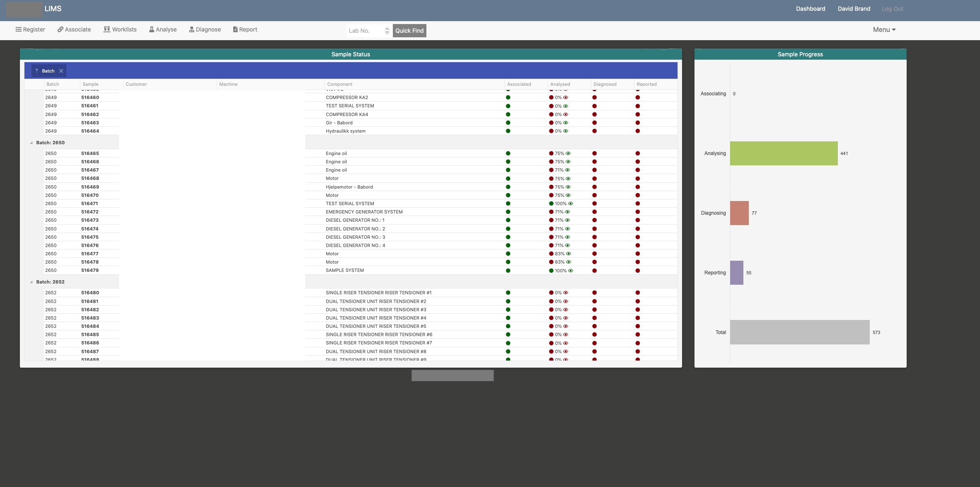The width and height of the screenshot is (980, 487).
Task: Click the Report document icon
Action: point(235,29)
